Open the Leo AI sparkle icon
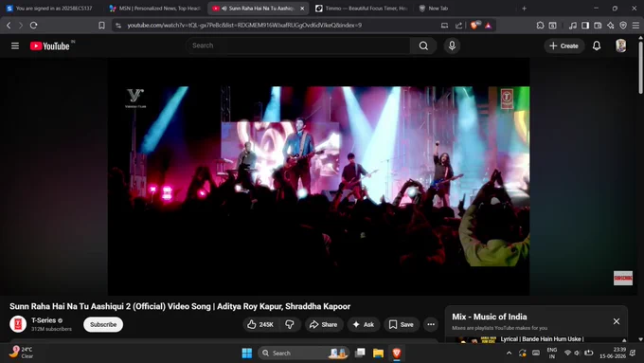The width and height of the screenshot is (644, 363). [610, 26]
